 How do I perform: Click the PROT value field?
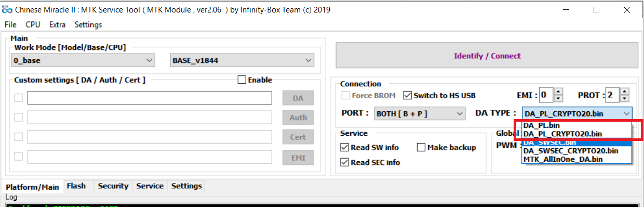tap(613, 95)
